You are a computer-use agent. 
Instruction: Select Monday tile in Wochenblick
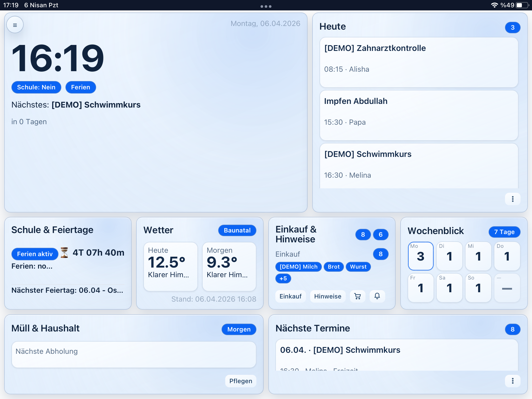click(421, 256)
